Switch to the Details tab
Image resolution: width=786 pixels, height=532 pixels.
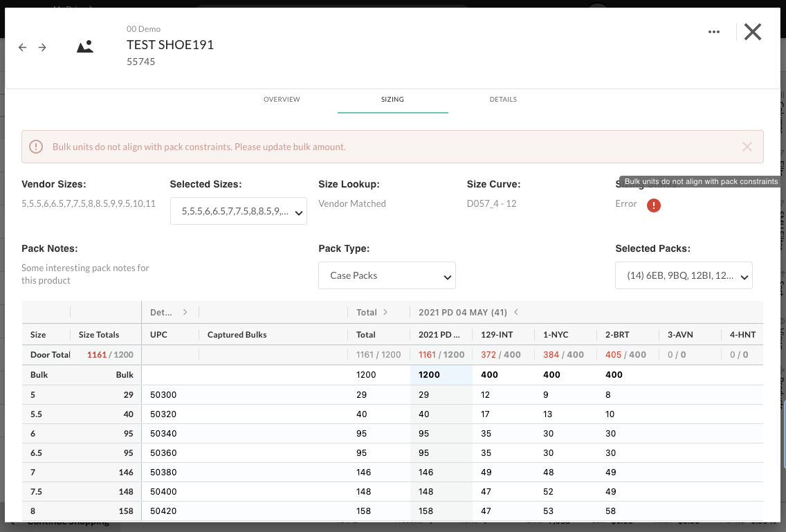point(503,100)
